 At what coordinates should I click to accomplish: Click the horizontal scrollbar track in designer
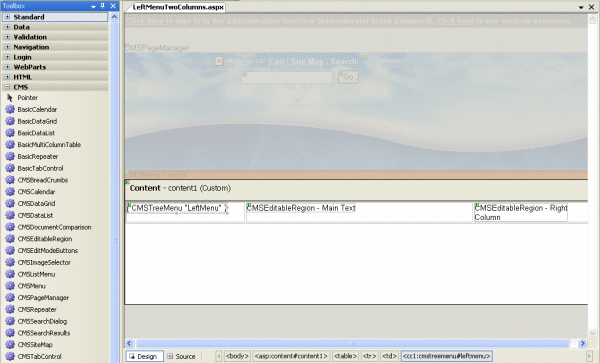point(352,343)
